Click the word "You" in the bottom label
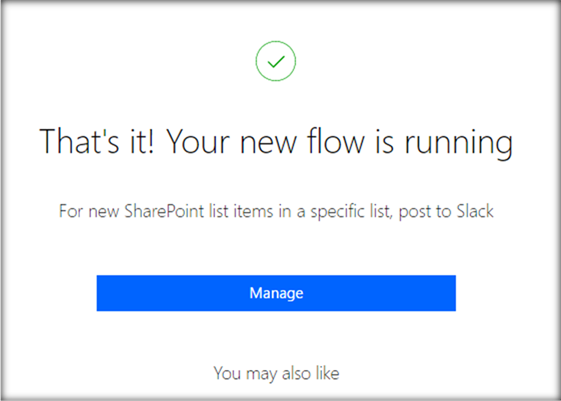 pyautogui.click(x=227, y=373)
